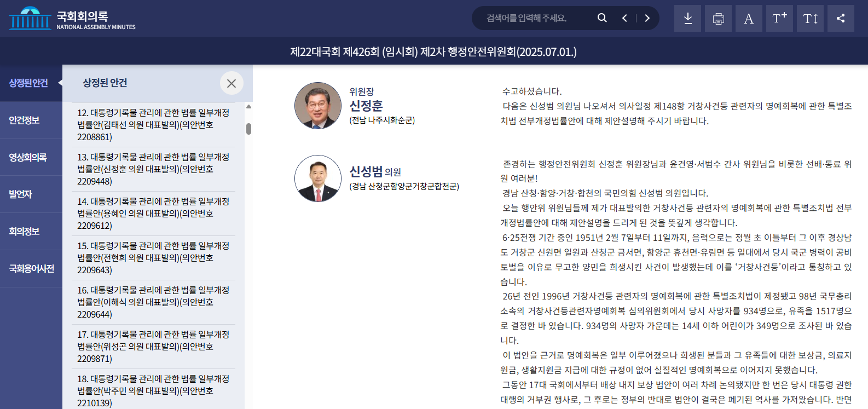Open the 안건정보 sidebar tab

[x=31, y=120]
